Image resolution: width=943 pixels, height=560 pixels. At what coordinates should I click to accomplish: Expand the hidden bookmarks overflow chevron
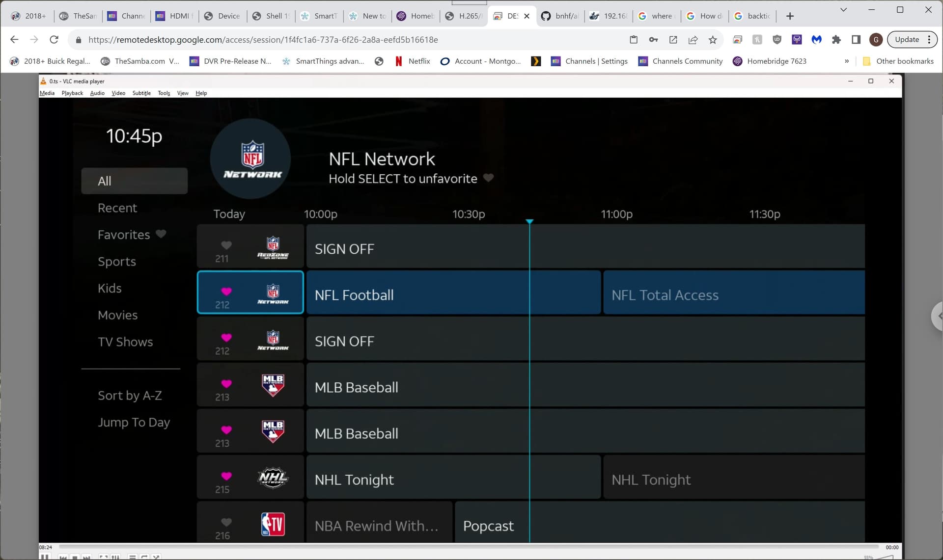coord(846,61)
